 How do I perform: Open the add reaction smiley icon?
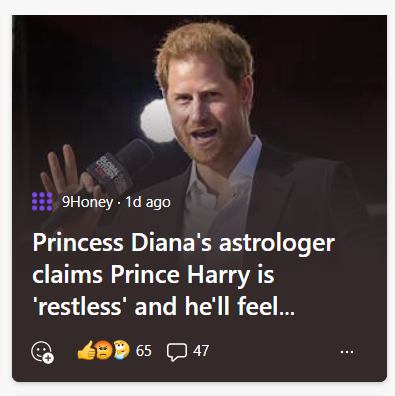pos(42,352)
